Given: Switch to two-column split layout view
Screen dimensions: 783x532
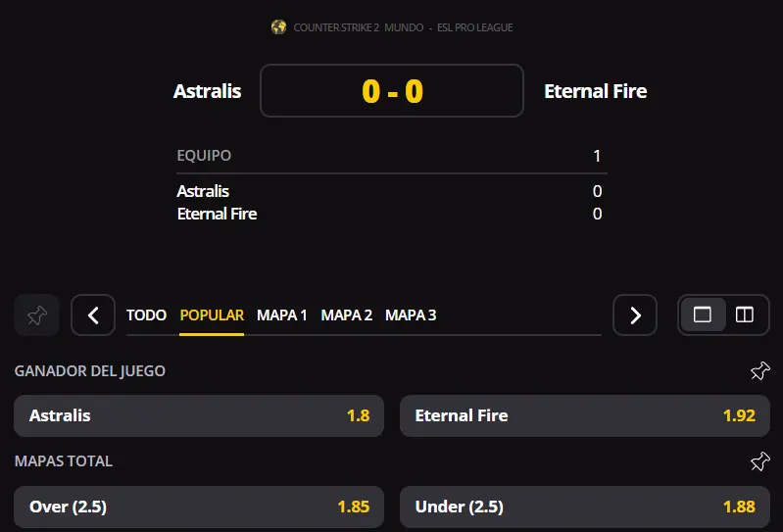Looking at the screenshot, I should tap(745, 314).
